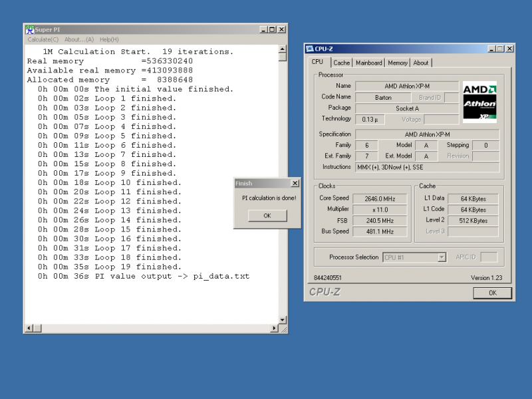The image size is (532, 399).
Task: Click the Package field Socket A
Action: (407, 108)
